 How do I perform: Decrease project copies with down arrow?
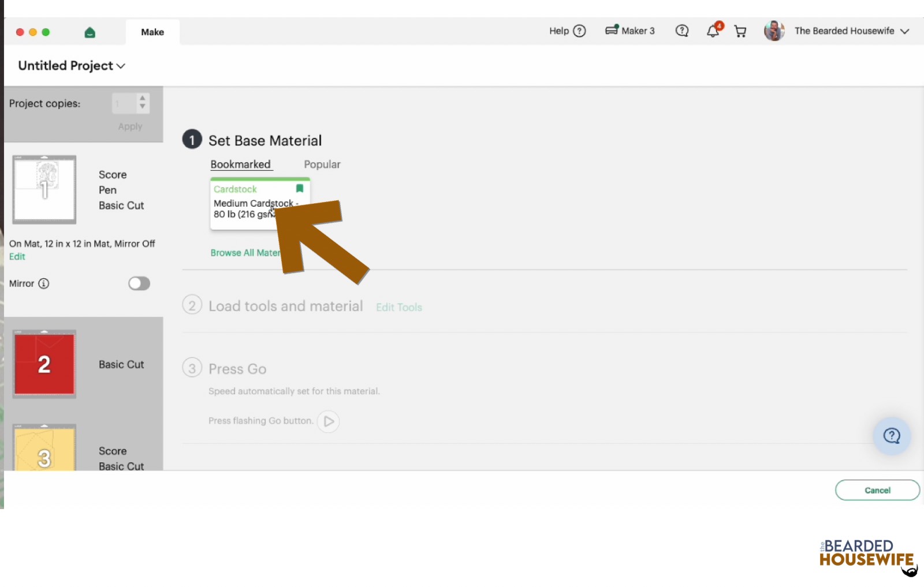click(x=143, y=107)
